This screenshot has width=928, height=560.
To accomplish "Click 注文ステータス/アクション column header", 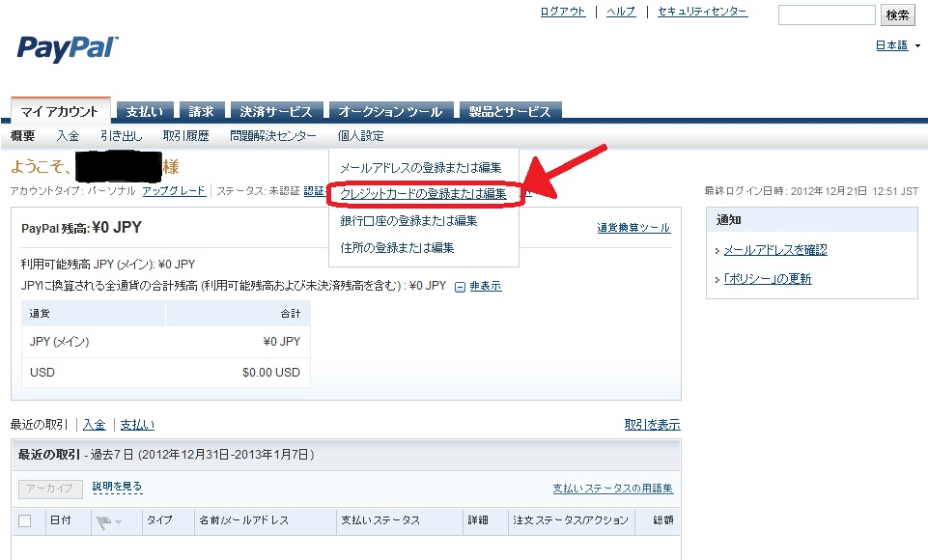I will point(571,520).
